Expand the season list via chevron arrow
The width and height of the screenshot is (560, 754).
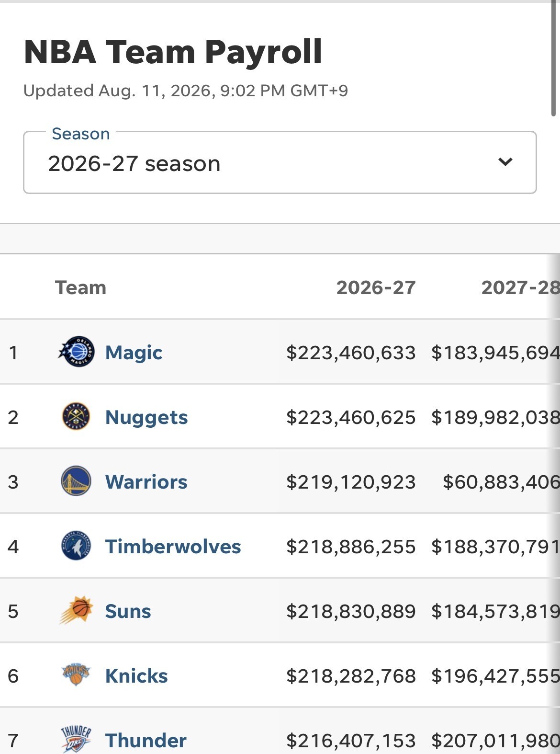(x=505, y=162)
